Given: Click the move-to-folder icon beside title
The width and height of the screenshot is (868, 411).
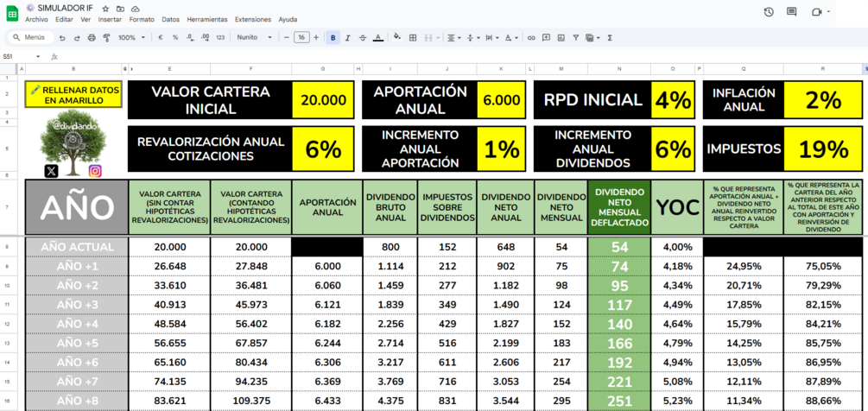Looking at the screenshot, I should coord(121,9).
